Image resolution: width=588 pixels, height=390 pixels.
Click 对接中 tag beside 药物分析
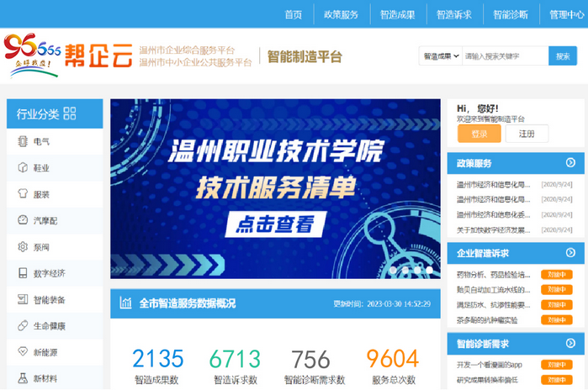click(x=557, y=275)
